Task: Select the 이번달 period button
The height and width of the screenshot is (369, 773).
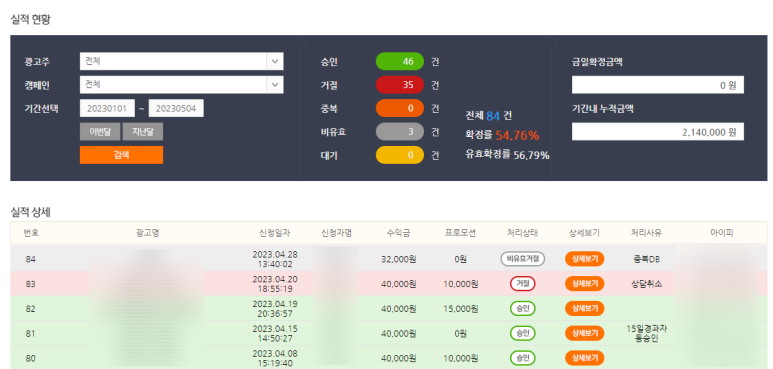Action: coord(100,132)
